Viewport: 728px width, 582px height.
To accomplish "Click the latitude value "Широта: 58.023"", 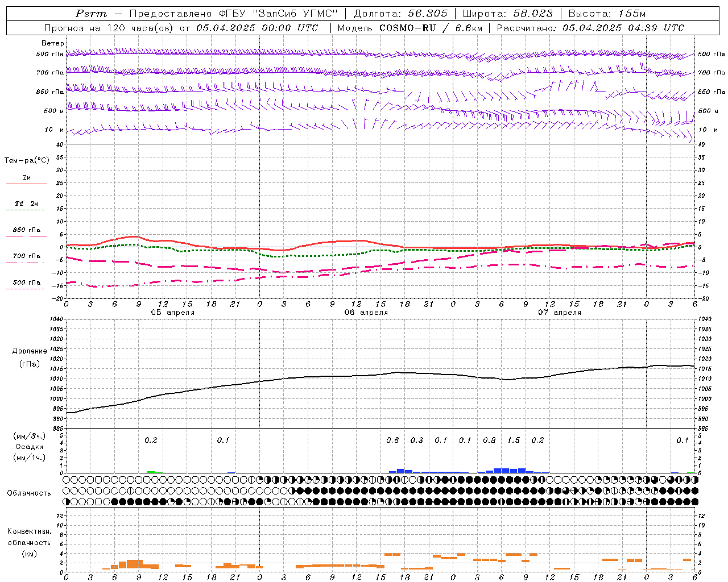I will pos(507,14).
